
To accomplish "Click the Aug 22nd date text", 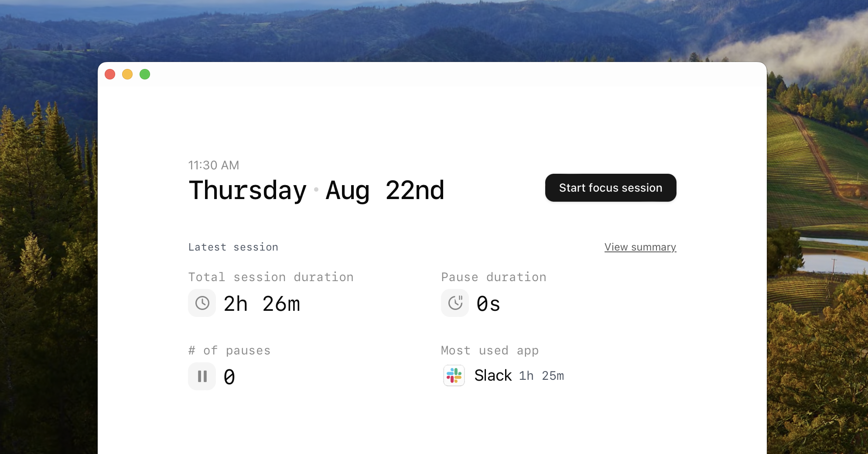I will pyautogui.click(x=385, y=190).
